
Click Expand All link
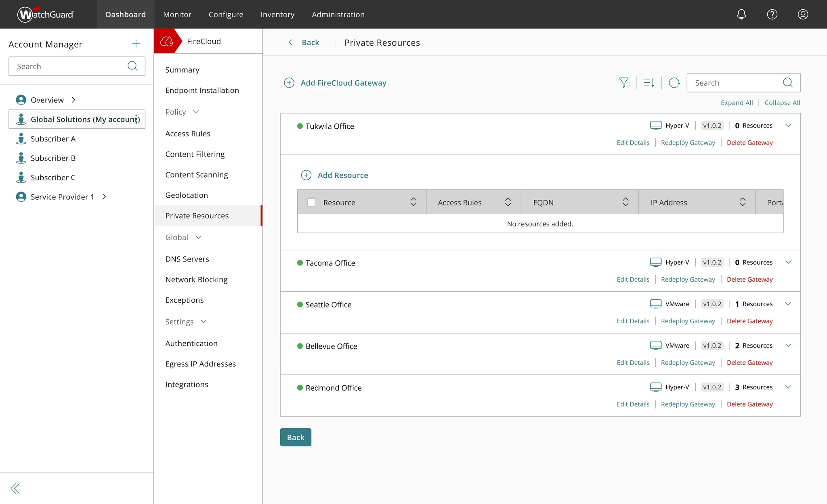737,102
